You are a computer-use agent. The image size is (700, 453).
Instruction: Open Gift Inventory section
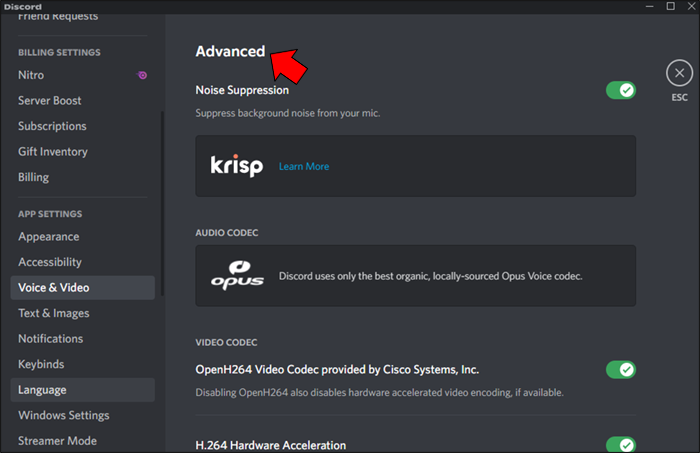pyautogui.click(x=53, y=152)
